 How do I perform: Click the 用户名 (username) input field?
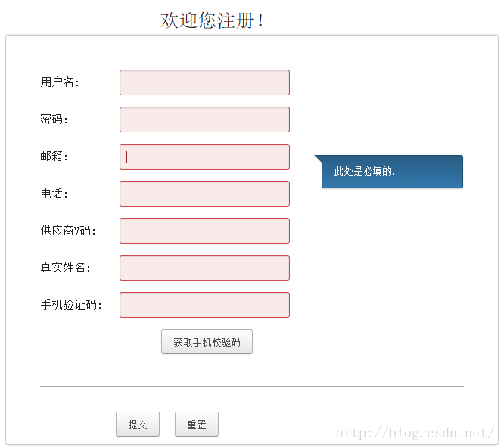pyautogui.click(x=204, y=82)
